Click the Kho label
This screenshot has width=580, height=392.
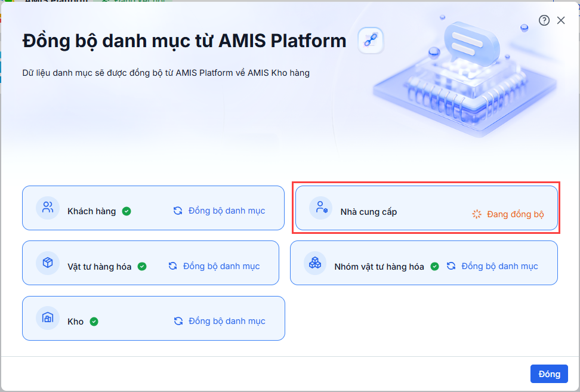pos(75,322)
